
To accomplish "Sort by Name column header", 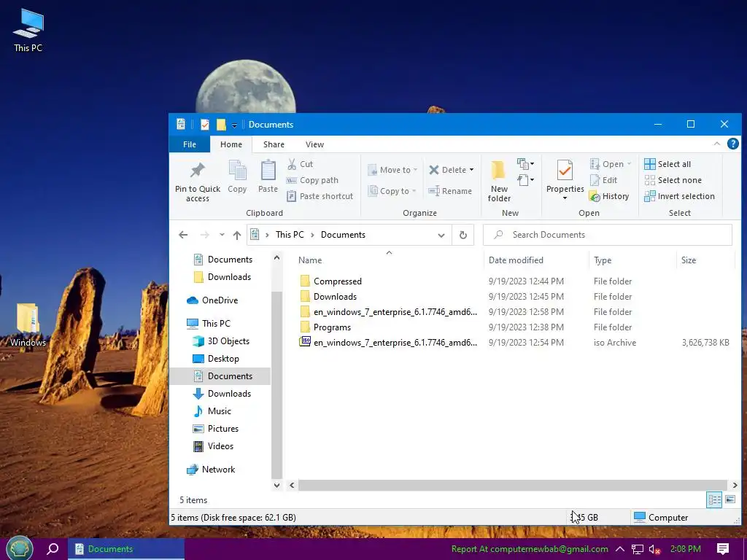I will [388, 260].
